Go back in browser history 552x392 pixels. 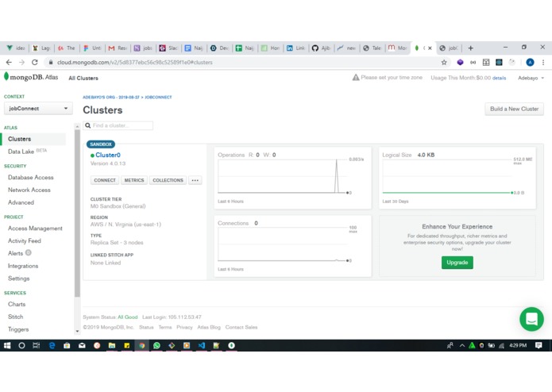coord(9,62)
